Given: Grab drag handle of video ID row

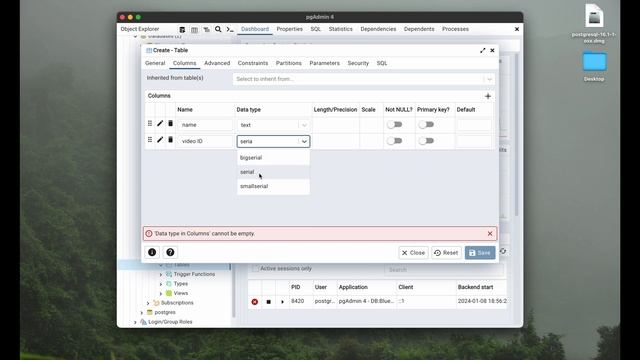Looking at the screenshot, I should point(150,140).
